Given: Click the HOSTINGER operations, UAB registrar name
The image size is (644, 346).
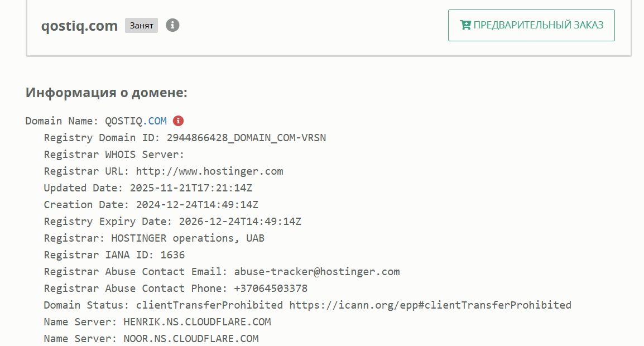Looking at the screenshot, I should coord(188,238).
